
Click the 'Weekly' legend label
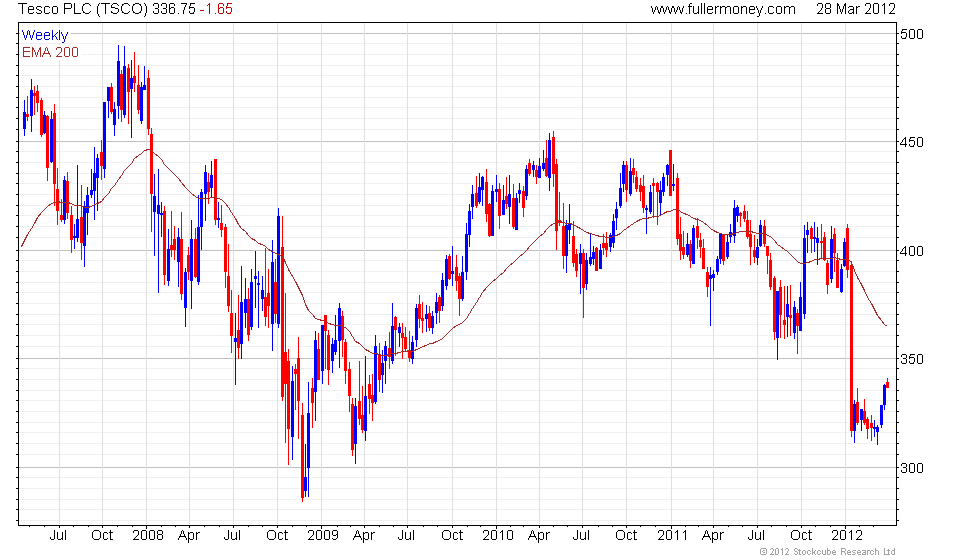point(44,35)
